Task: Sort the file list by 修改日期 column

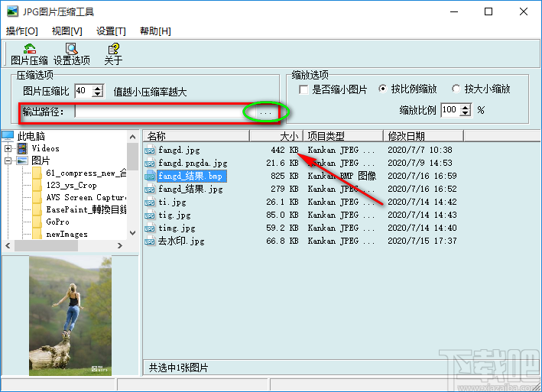Action: point(424,136)
